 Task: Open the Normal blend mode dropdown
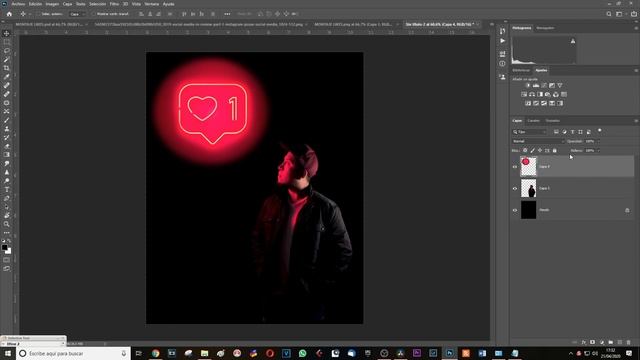pos(538,141)
